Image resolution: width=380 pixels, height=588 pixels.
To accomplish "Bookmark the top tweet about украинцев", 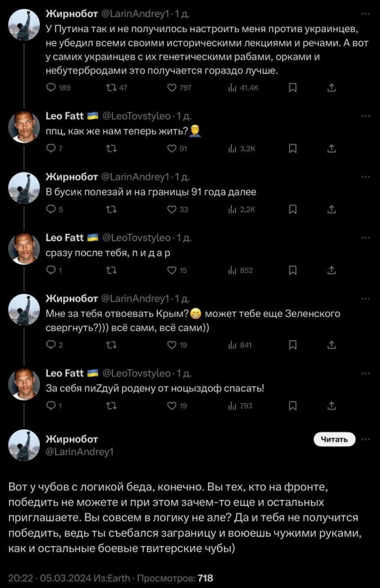I will click(293, 88).
